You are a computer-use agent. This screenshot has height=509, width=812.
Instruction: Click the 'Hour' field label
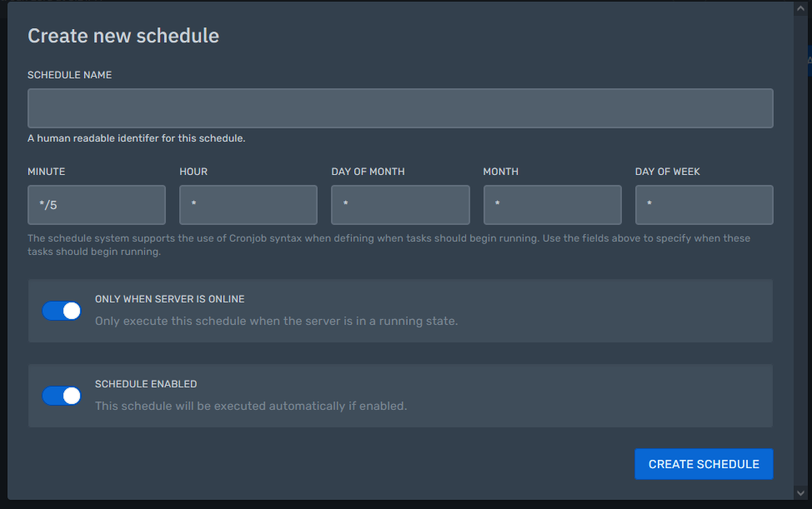(x=193, y=172)
